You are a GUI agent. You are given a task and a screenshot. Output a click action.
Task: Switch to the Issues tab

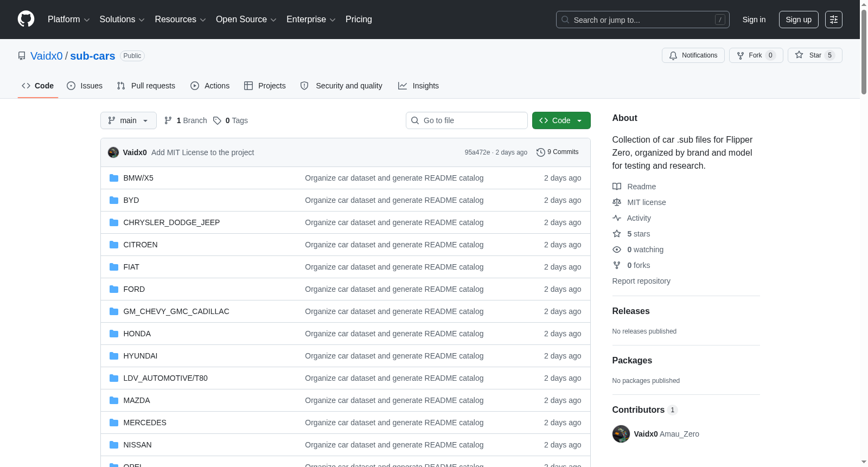coord(85,86)
